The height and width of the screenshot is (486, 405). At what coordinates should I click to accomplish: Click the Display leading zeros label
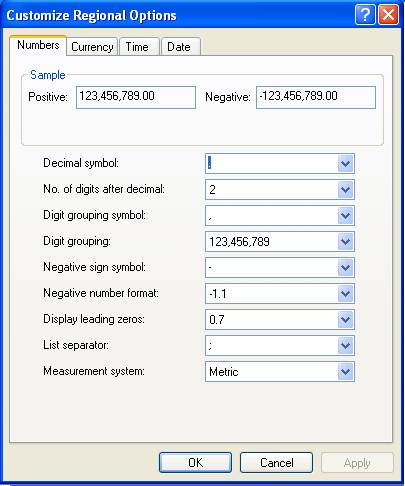pyautogui.click(x=94, y=319)
